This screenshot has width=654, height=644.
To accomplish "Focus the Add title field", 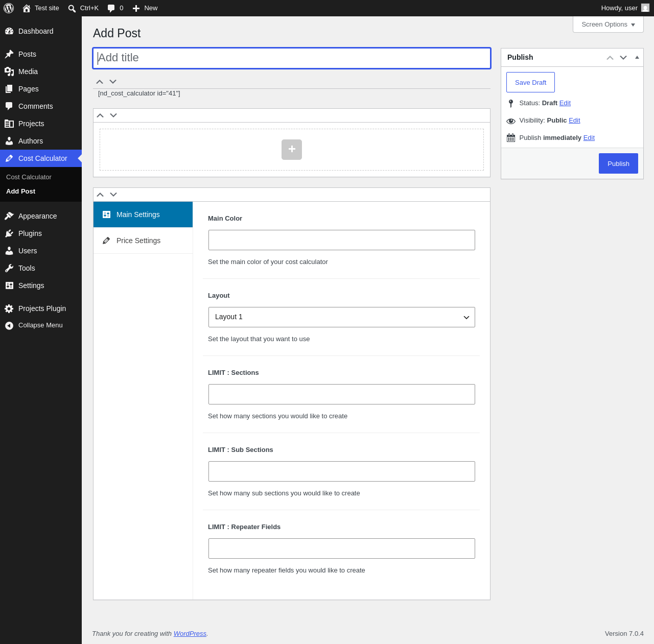I will (292, 58).
